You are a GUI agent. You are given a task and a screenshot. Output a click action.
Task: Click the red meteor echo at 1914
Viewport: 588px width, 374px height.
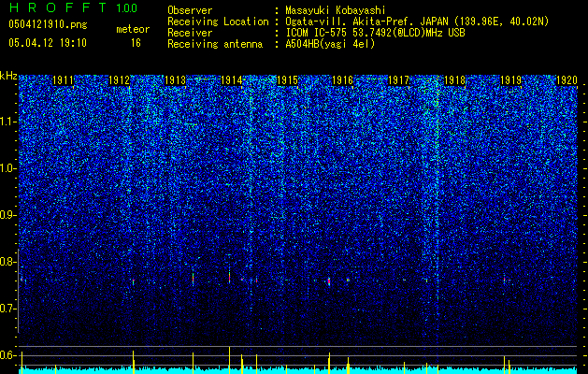pos(229,277)
